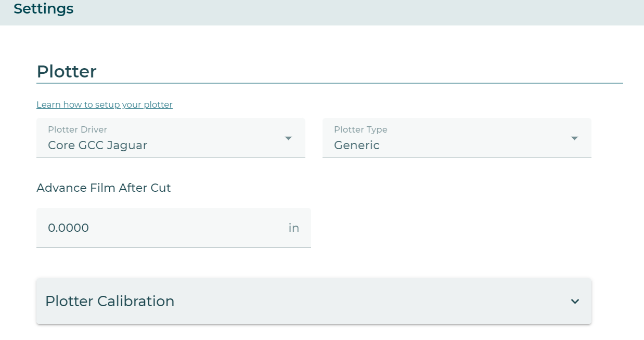The image size is (644, 340).
Task: Focus the Generic plotter type text
Action: (x=357, y=145)
